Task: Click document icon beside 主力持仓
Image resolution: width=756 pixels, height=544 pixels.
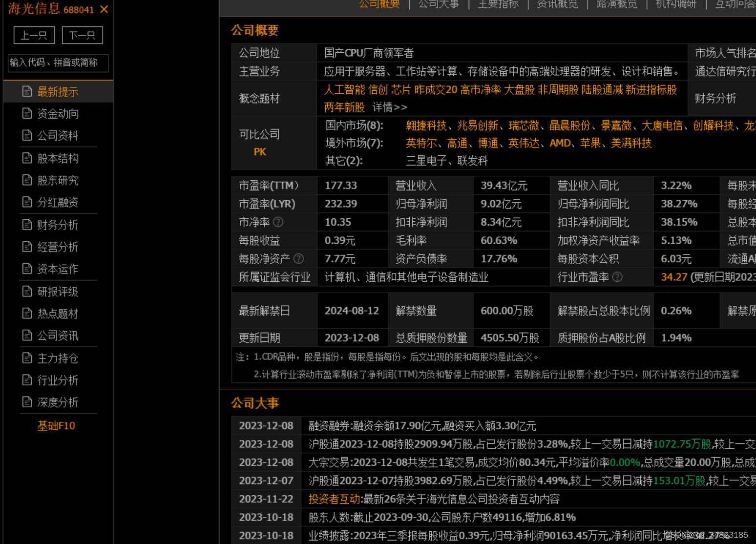Action: click(27, 358)
